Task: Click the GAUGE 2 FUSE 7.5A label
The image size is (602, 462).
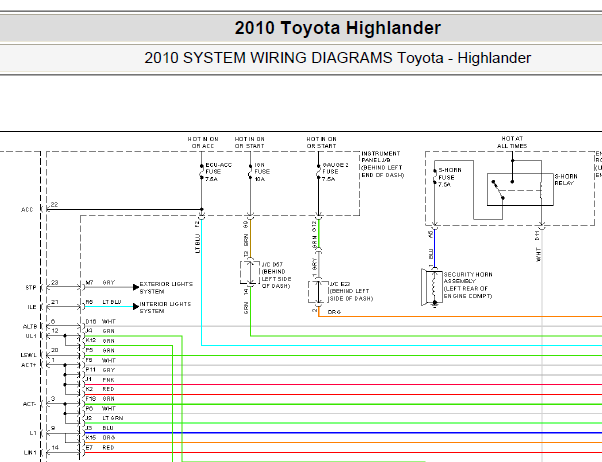Action: pos(335,172)
